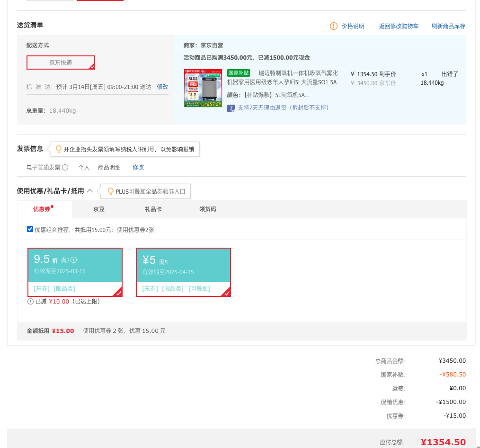Click the 3450.00 京东价 struck price

tap(373, 83)
